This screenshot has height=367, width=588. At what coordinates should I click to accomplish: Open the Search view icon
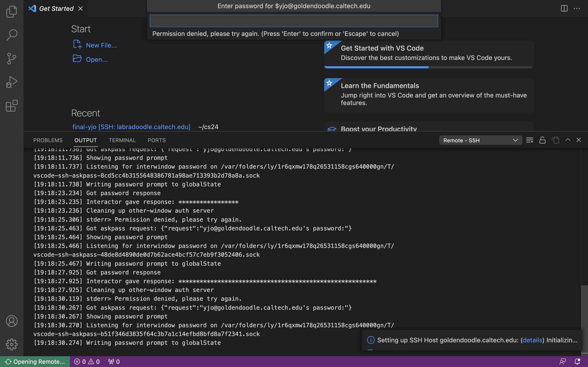[11, 35]
